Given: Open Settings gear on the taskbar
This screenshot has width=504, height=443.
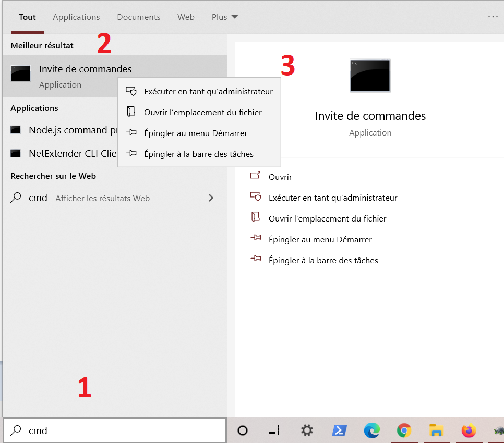Looking at the screenshot, I should [307, 430].
